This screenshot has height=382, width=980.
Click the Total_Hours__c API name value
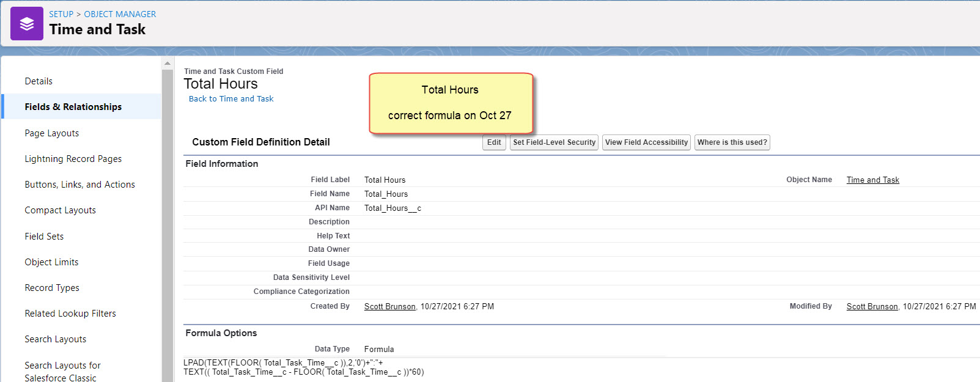point(392,208)
